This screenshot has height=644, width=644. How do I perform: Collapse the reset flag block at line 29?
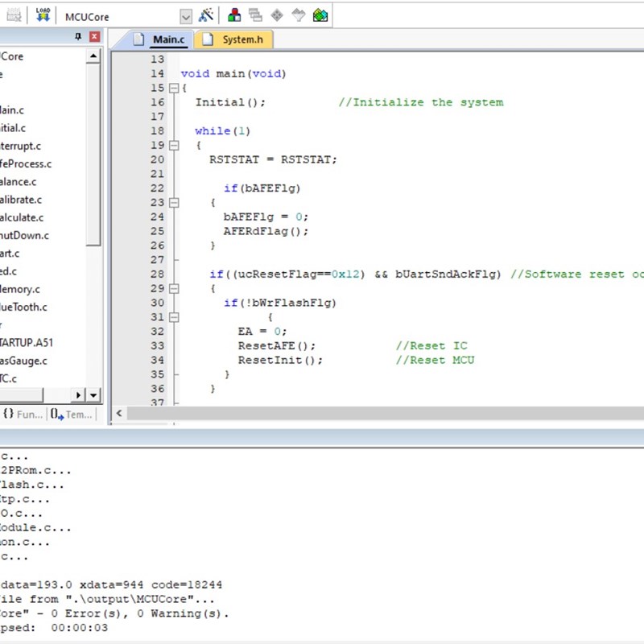click(174, 289)
